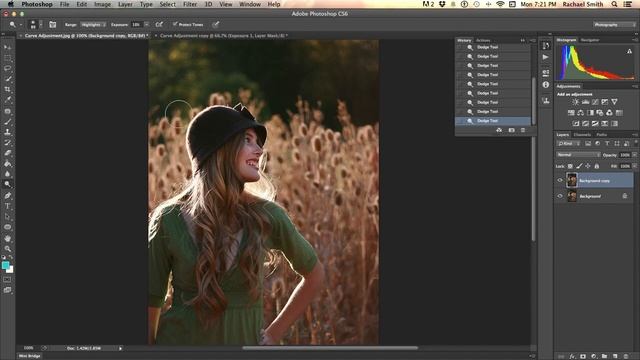The width and height of the screenshot is (640, 360).
Task: Add a Brightness/Contrast adjustment
Action: (x=576, y=102)
